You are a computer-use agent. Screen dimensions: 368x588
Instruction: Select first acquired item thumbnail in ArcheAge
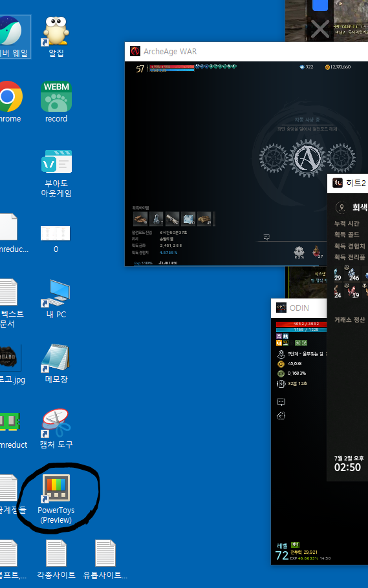(x=140, y=218)
